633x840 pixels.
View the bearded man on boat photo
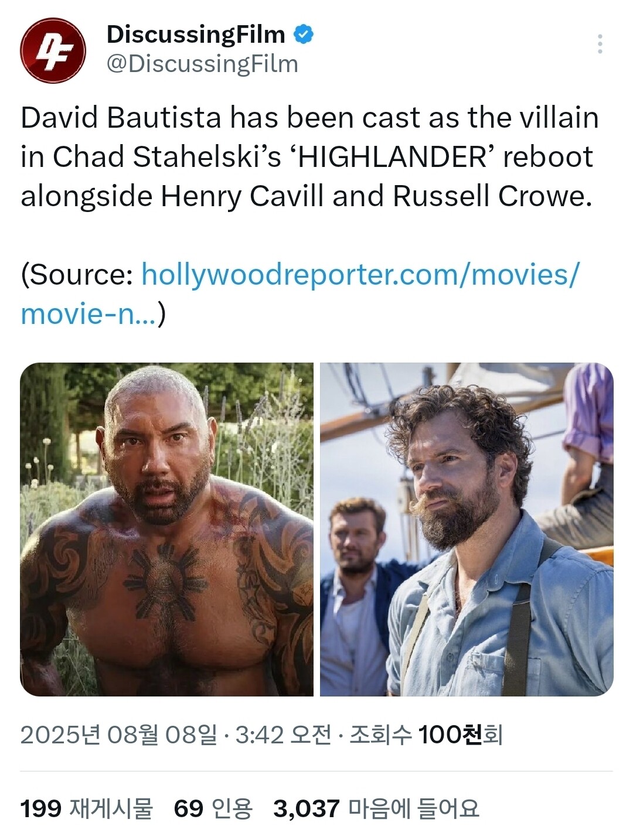coord(467,530)
